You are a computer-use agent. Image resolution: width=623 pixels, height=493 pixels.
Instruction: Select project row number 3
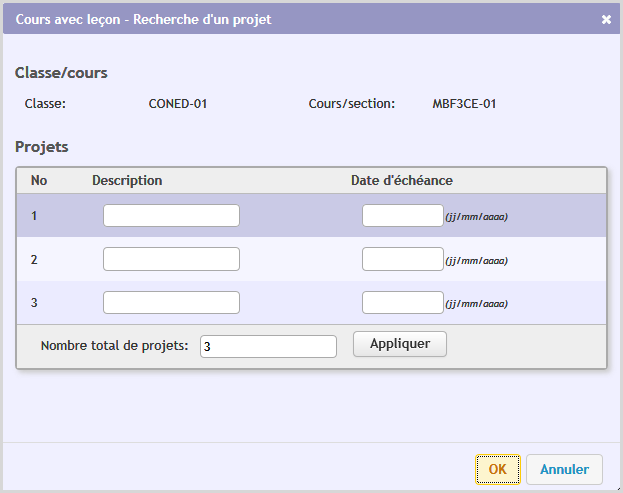pyautogui.click(x=35, y=303)
